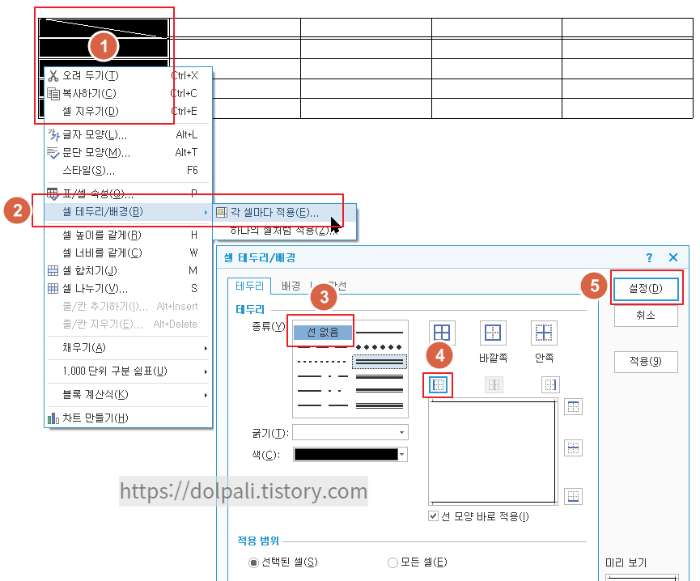
Task: Open 문단 모양(M) paragraph format entry
Action: (x=128, y=152)
